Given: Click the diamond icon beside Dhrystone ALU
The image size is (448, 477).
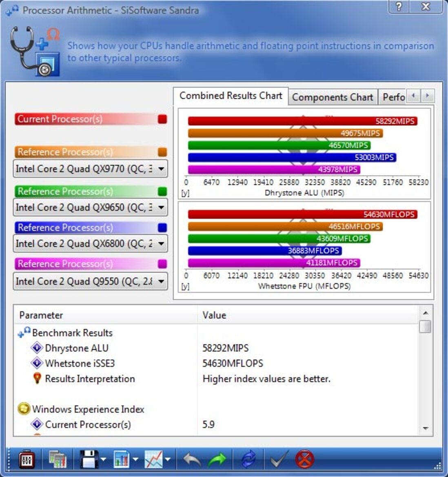Looking at the screenshot, I should click(37, 348).
